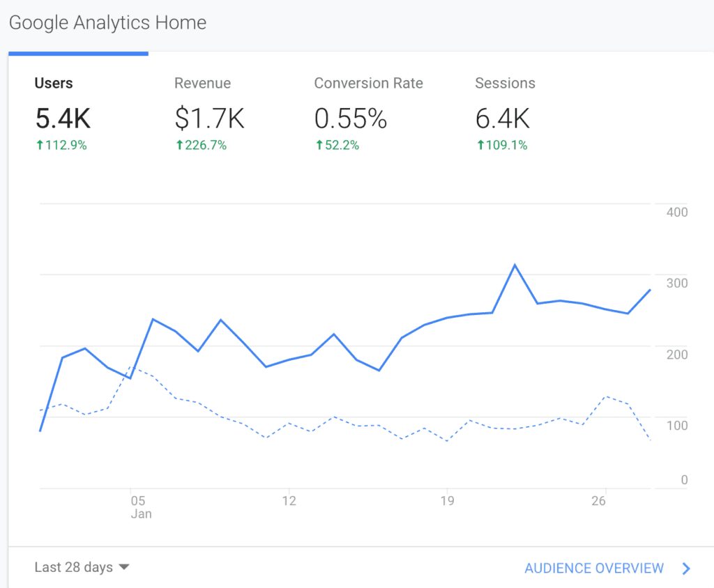
Task: Click the 109.1% increase under Sessions
Action: tap(502, 145)
